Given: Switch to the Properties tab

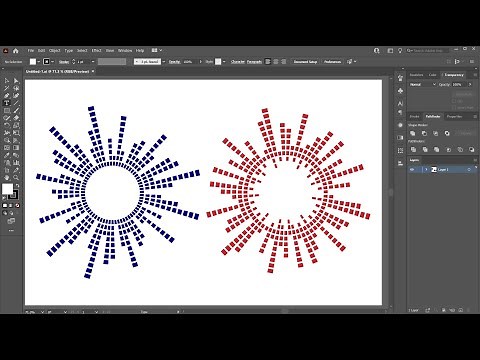Looking at the screenshot, I should point(454,116).
